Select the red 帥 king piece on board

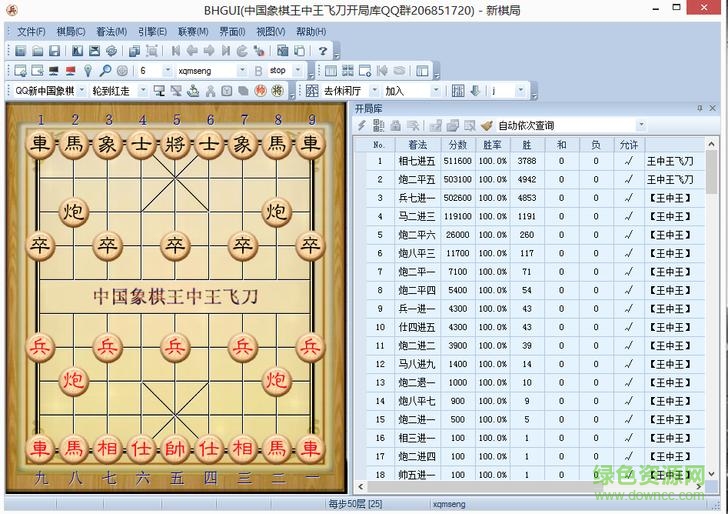[x=175, y=449]
